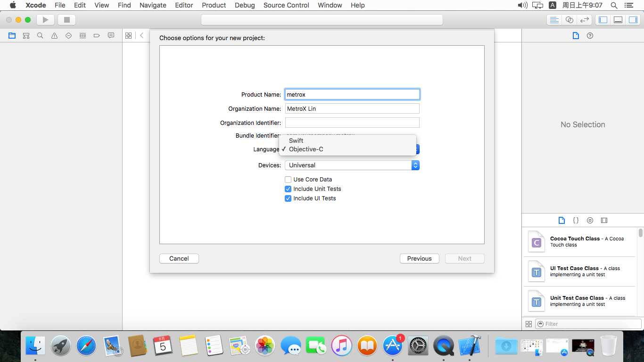
Task: Click the Organization Name field
Action: tap(352, 108)
